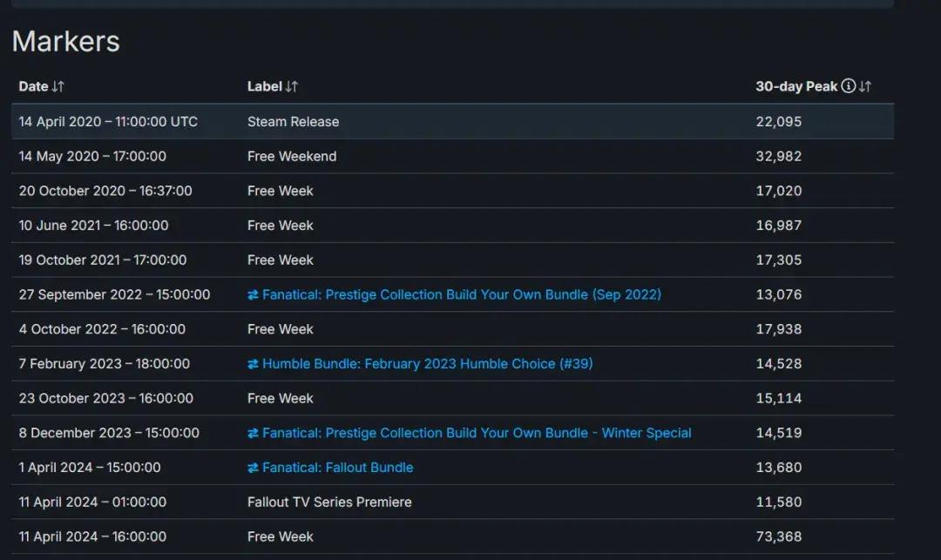
Task: Click bundle icon beside Humble Bundle entry
Action: tap(254, 364)
